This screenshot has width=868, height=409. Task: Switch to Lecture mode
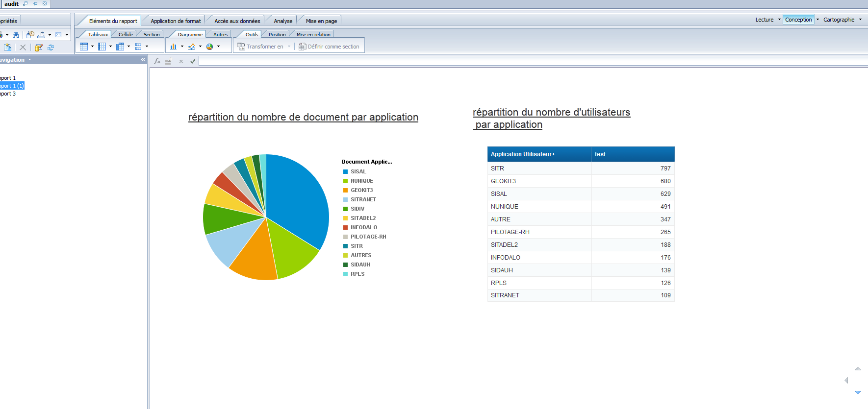765,20
